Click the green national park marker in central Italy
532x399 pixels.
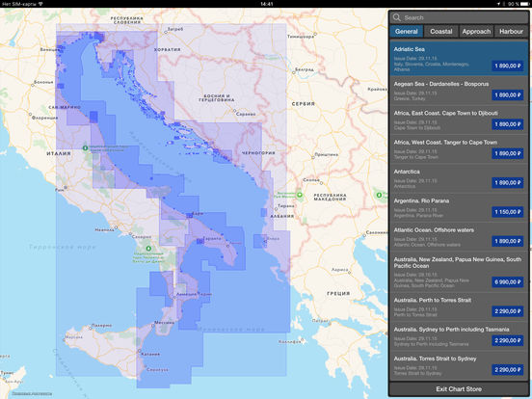[85, 147]
